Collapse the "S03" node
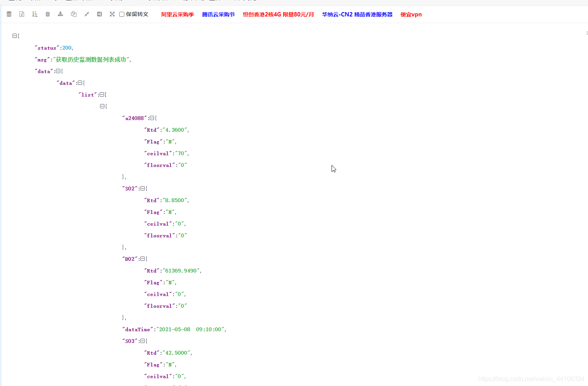Image resolution: width=588 pixels, height=386 pixels. click(x=143, y=341)
